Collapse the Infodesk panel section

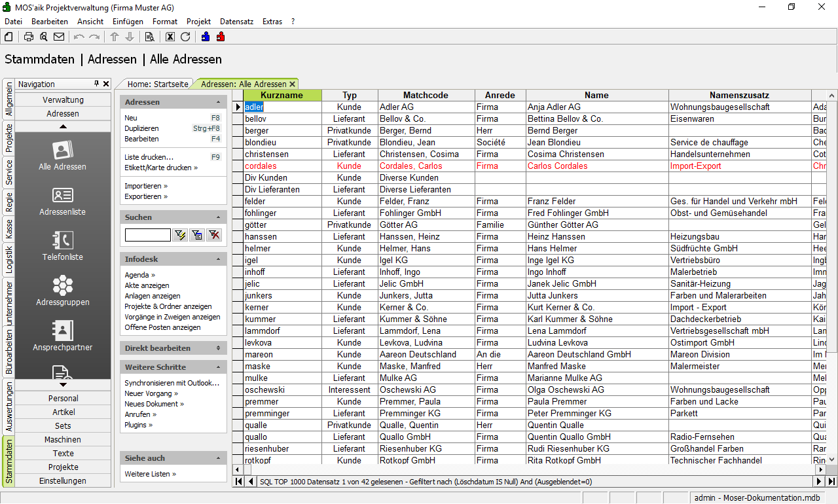217,260
